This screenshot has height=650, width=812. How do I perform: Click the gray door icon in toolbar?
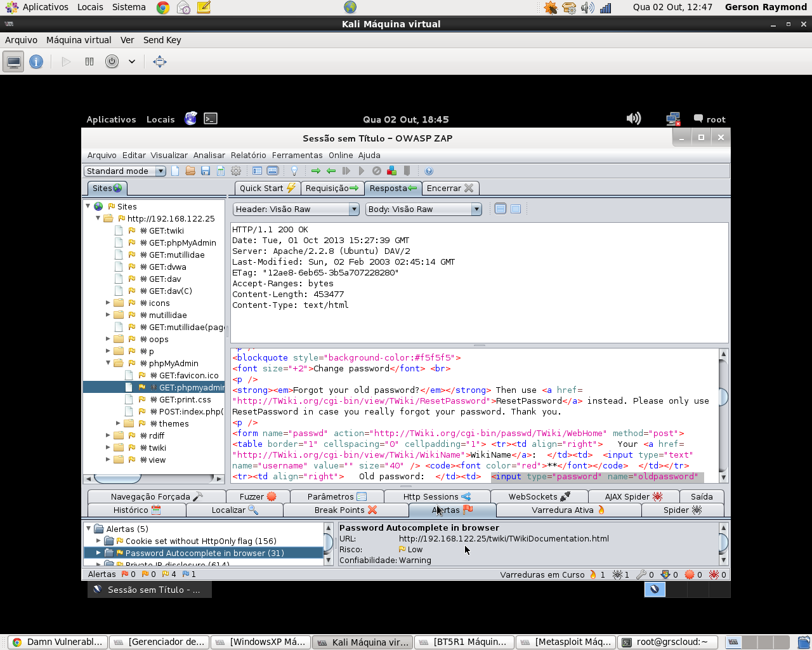click(407, 171)
